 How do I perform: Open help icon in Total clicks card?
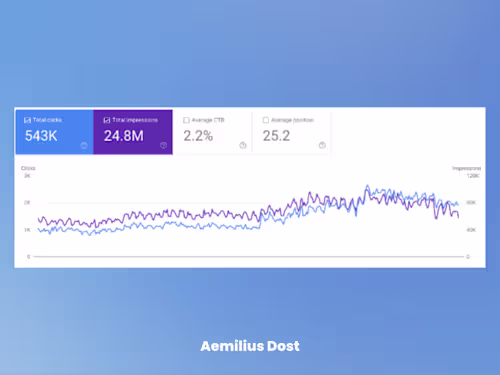click(x=84, y=145)
